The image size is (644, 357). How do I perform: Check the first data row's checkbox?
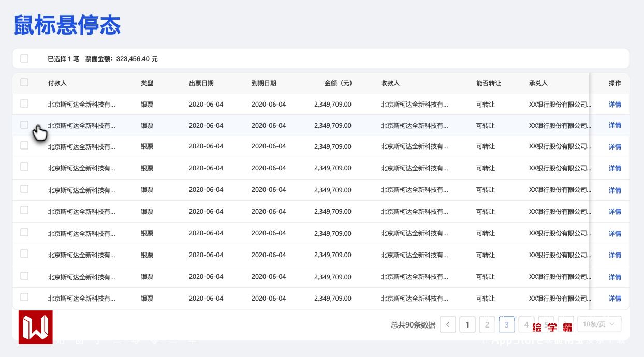coord(24,103)
